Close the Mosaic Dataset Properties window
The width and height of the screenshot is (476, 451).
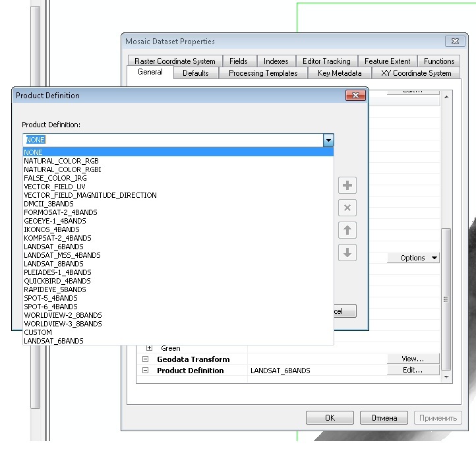tap(455, 42)
